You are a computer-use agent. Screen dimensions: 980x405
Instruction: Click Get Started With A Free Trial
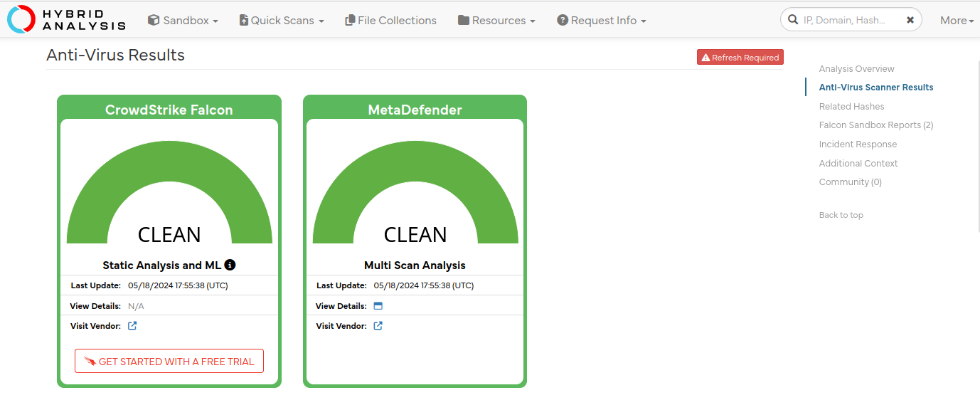[169, 361]
